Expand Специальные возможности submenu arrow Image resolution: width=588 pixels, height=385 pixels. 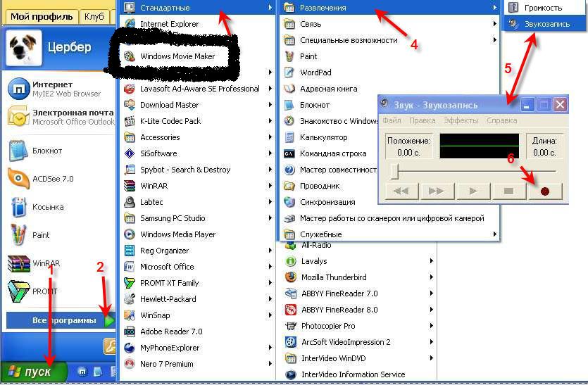pyautogui.click(x=495, y=40)
